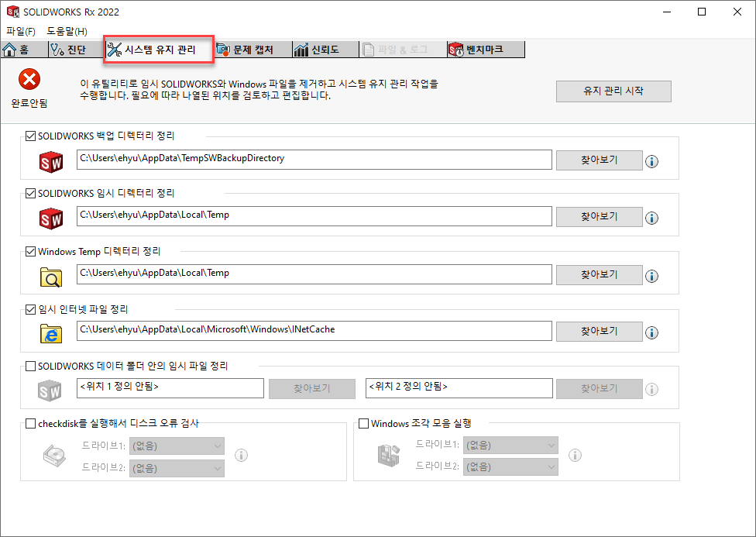Click the defragment blocks icon
756x537 pixels.
(x=389, y=456)
